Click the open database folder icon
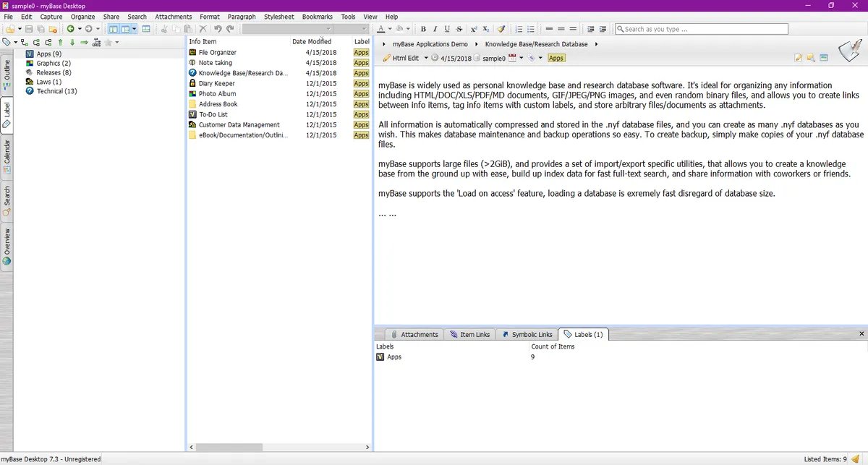 9,29
